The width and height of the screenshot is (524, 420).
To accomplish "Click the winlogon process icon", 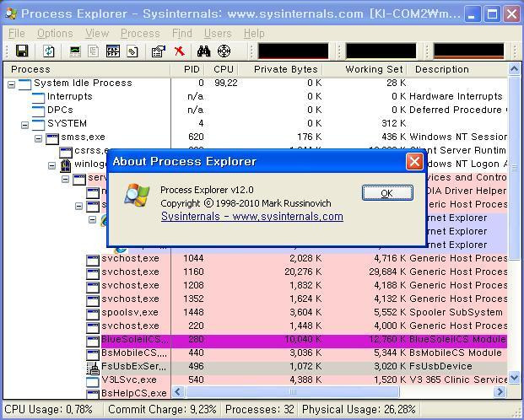I will point(66,166).
